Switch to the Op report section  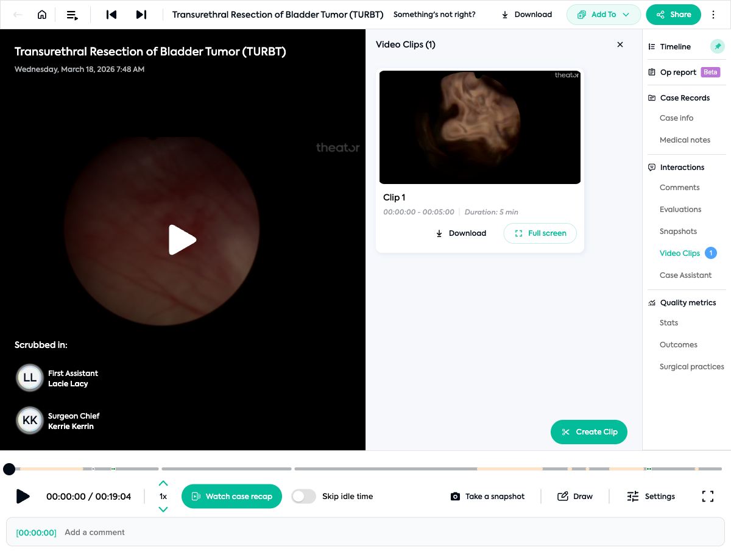click(677, 72)
